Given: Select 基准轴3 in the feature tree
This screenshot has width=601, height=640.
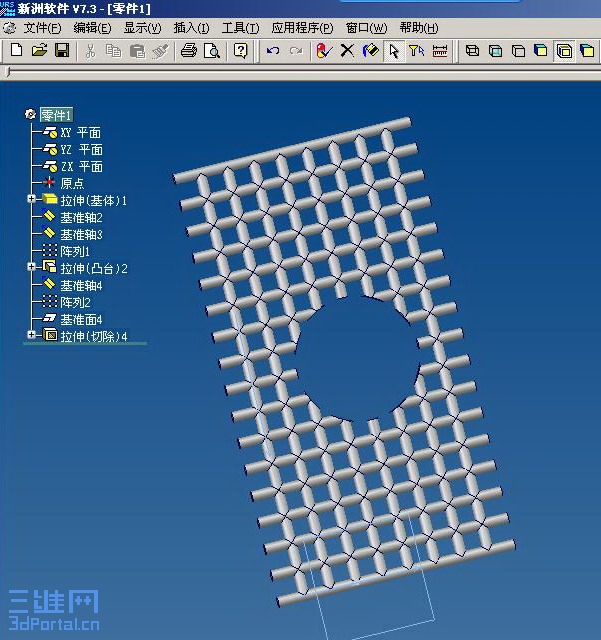Looking at the screenshot, I should pyautogui.click(x=81, y=235).
